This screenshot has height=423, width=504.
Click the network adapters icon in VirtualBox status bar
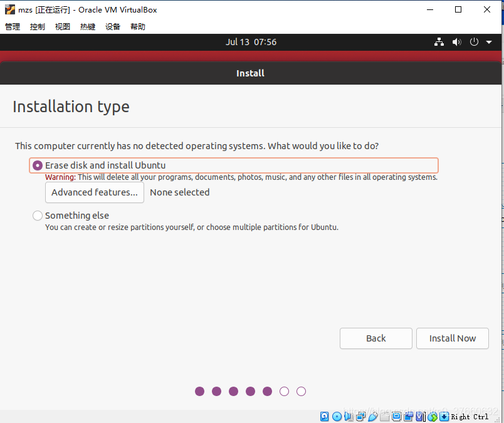tap(360, 417)
